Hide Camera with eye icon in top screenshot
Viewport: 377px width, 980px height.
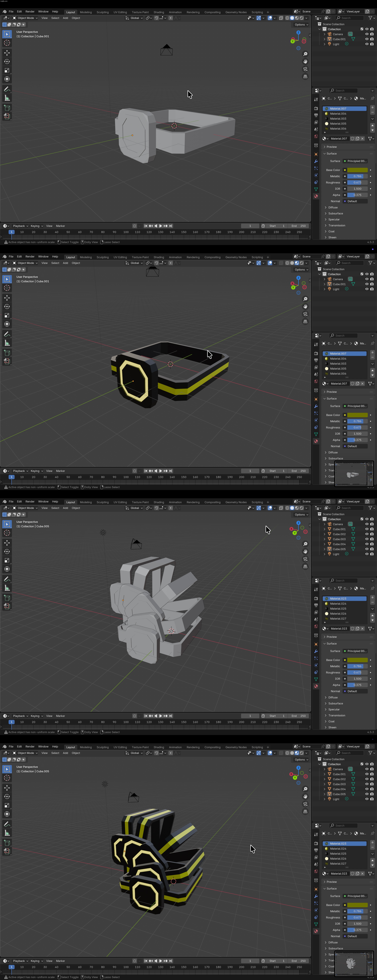pos(367,34)
